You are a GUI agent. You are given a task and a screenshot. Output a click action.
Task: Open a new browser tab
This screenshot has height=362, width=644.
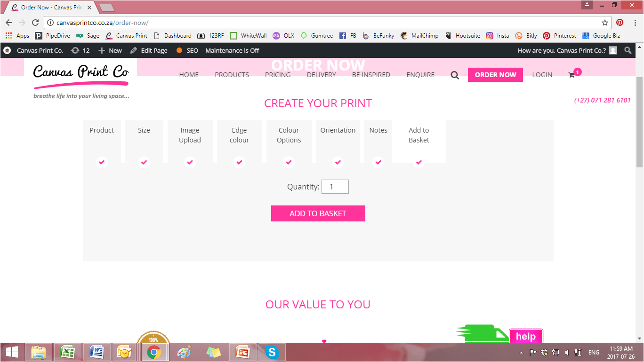point(107,8)
